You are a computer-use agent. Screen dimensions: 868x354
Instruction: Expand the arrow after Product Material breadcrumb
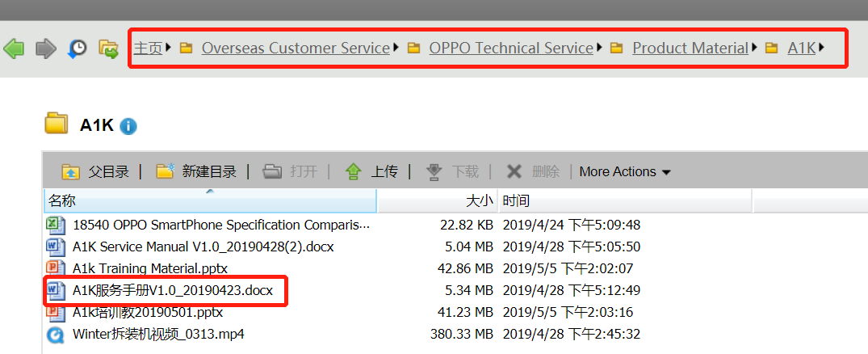[x=754, y=48]
